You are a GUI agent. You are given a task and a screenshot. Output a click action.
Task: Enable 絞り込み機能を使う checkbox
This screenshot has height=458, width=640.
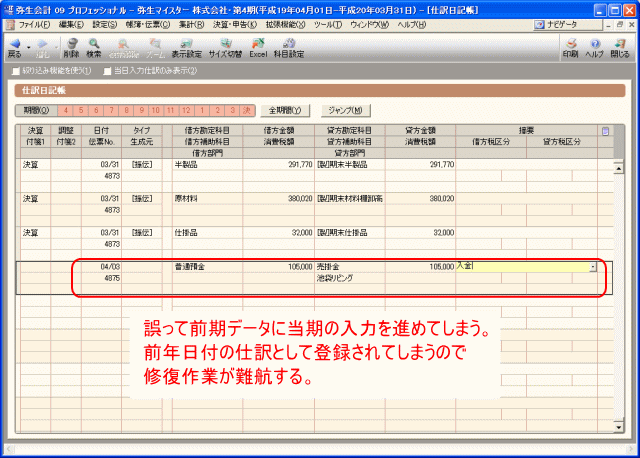click(x=16, y=71)
